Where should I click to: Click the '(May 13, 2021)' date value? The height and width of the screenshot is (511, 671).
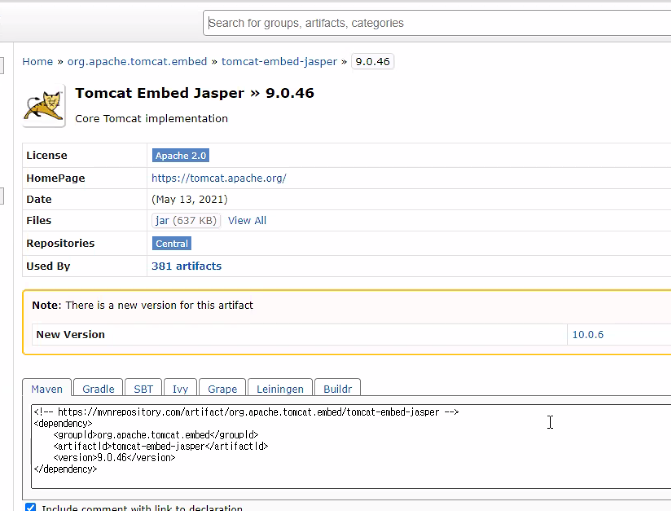pyautogui.click(x=190, y=199)
